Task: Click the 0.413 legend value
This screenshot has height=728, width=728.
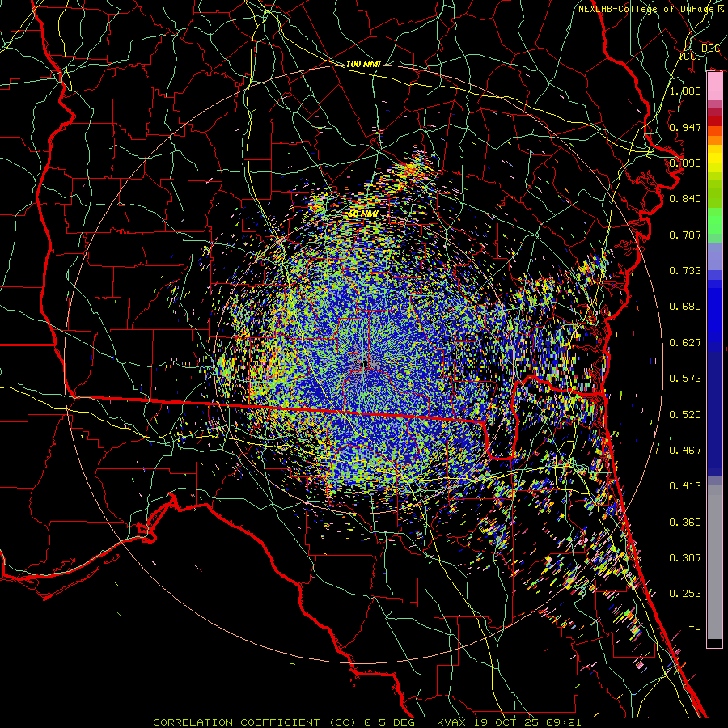Action: (x=685, y=486)
